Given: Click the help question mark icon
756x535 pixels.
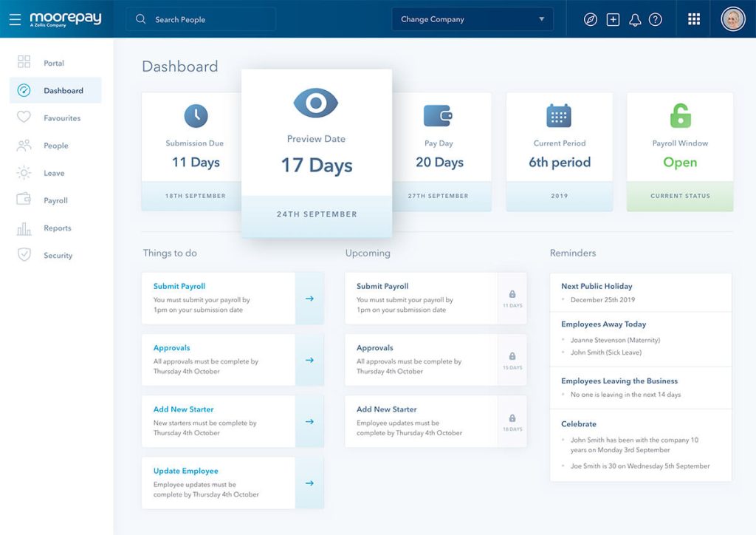Looking at the screenshot, I should tap(656, 18).
